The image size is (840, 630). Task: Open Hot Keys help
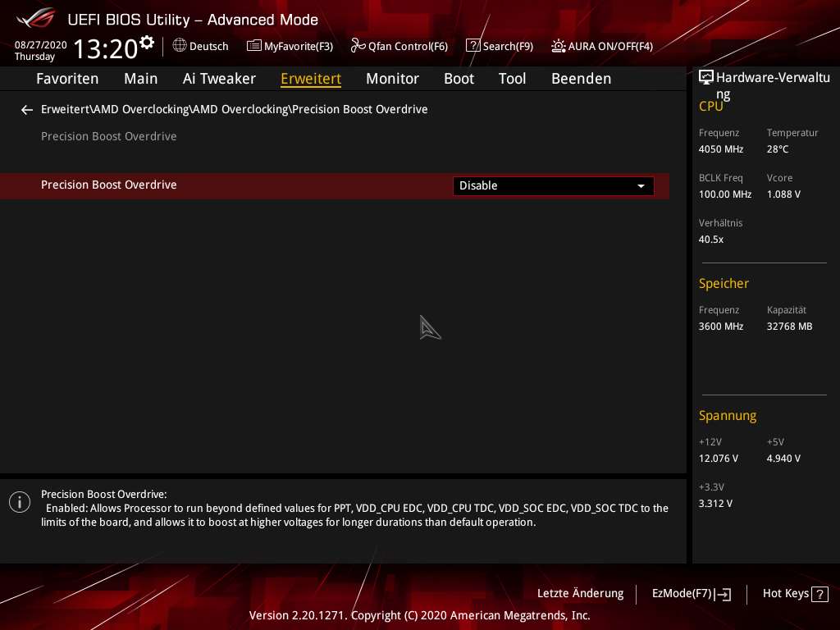click(x=795, y=594)
